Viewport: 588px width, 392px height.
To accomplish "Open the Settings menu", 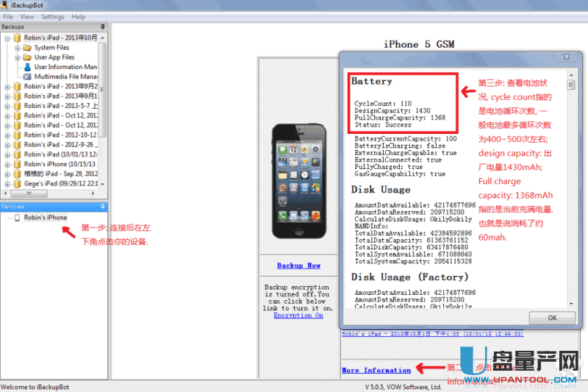I will click(52, 16).
